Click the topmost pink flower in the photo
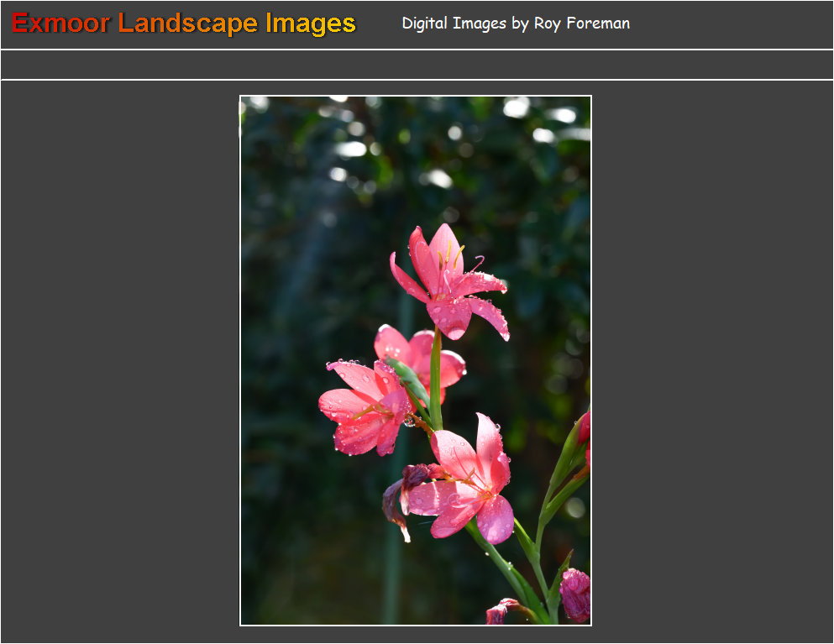Image resolution: width=834 pixels, height=644 pixels. pos(448,282)
